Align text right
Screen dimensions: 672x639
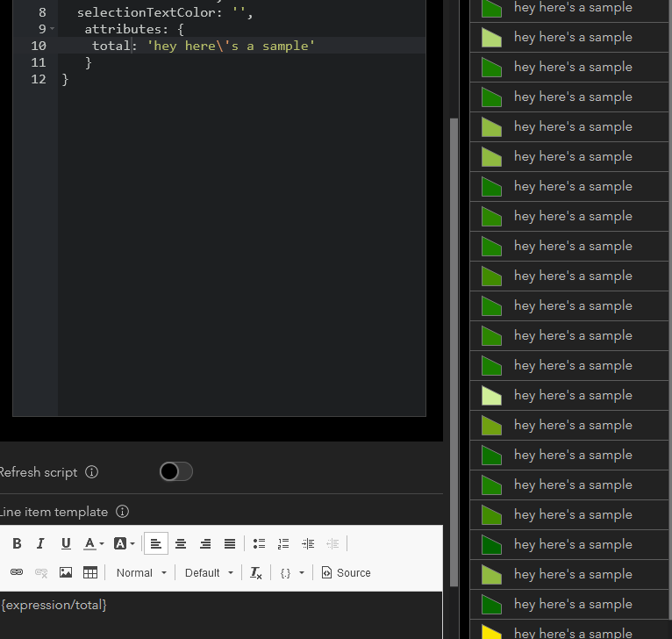[205, 543]
